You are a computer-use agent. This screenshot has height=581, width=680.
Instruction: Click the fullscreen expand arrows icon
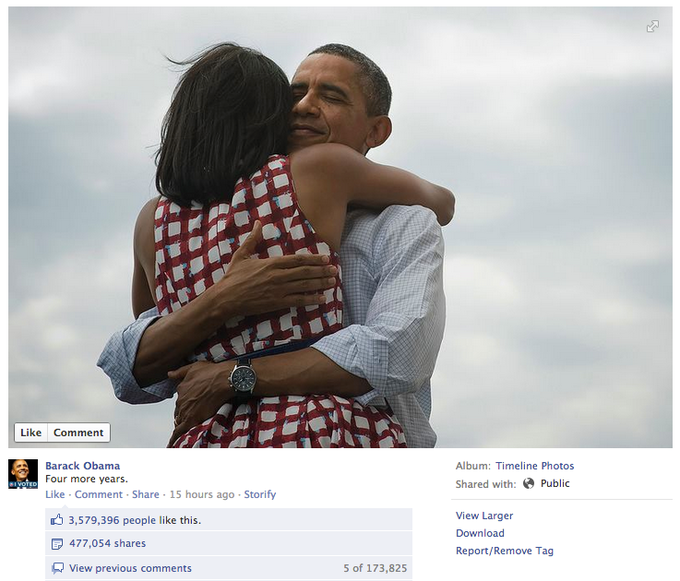pos(653,26)
